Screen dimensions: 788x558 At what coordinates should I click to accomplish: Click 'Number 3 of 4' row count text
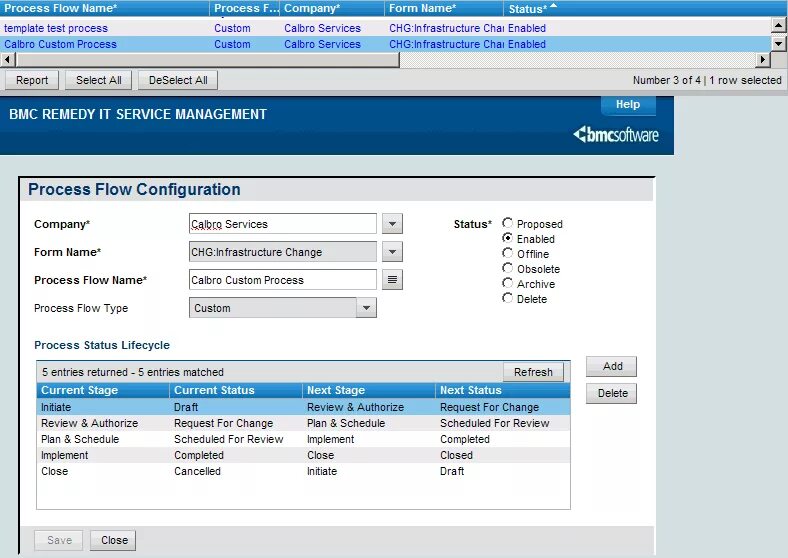[x=666, y=80]
